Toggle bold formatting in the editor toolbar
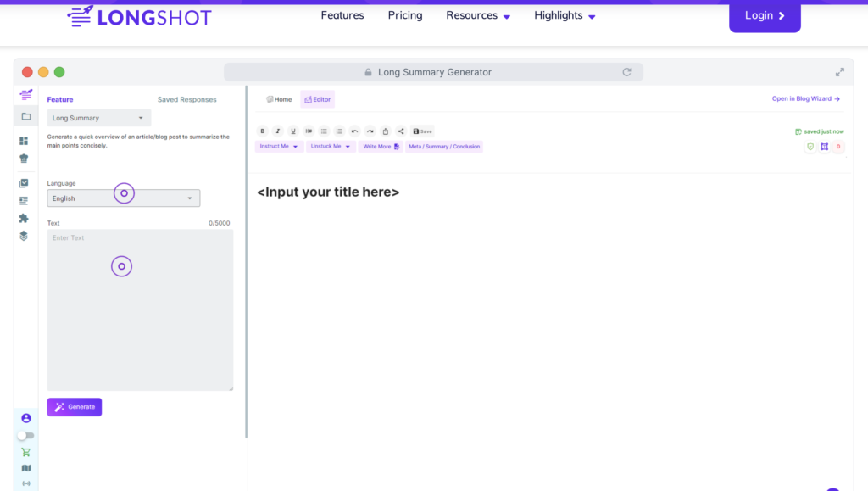This screenshot has width=868, height=491. (263, 131)
